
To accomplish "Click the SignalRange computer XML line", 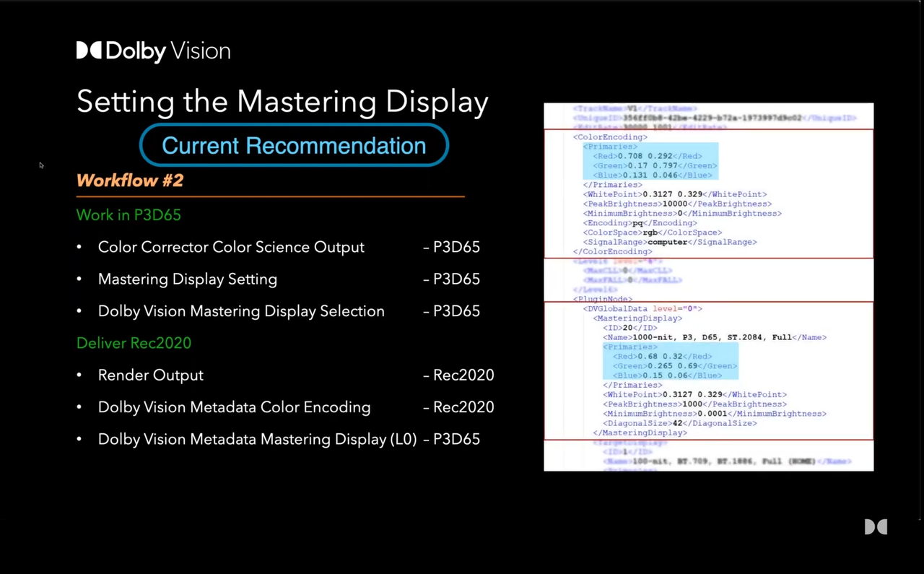I will click(x=670, y=242).
